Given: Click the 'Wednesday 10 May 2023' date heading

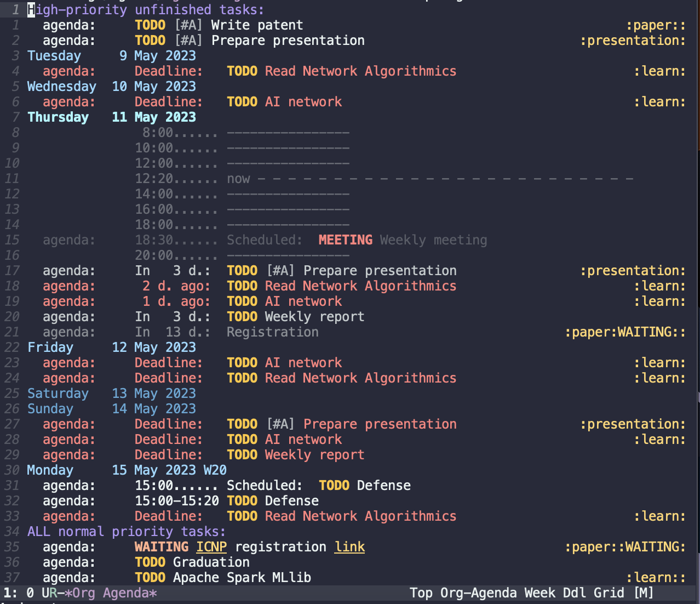Looking at the screenshot, I should pyautogui.click(x=112, y=87).
